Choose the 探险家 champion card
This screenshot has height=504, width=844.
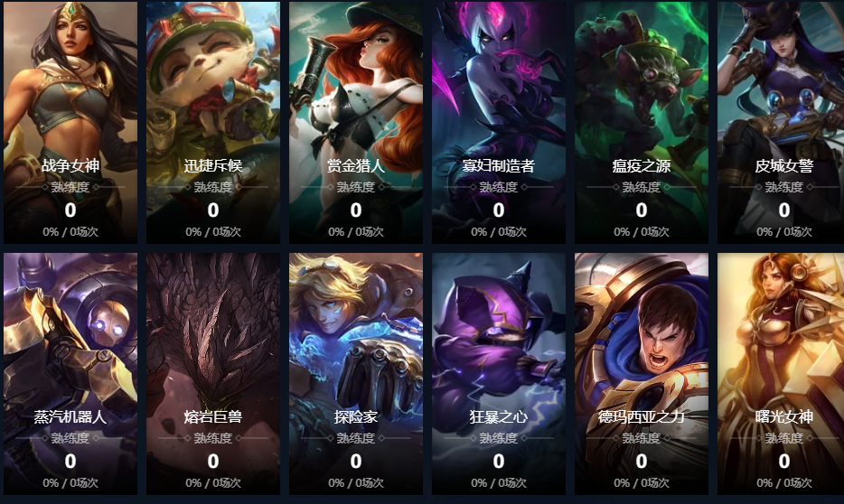coord(356,374)
